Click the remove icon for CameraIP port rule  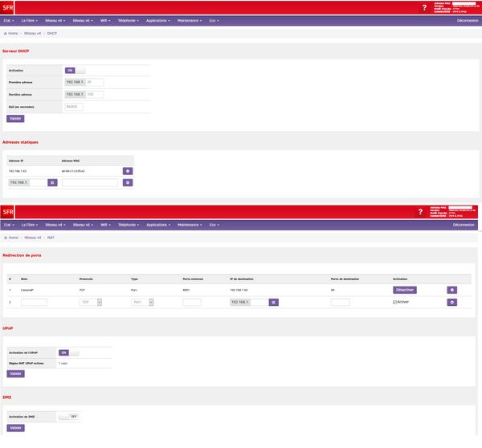pos(451,289)
